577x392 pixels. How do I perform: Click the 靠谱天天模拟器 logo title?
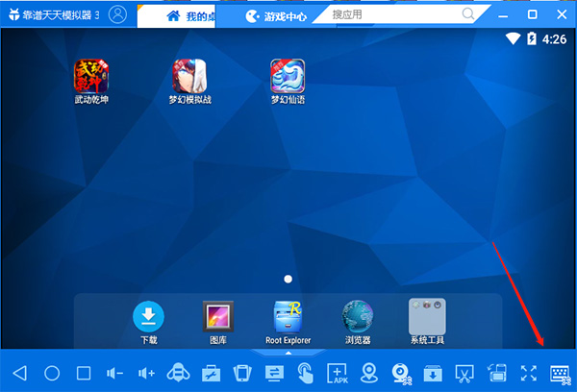click(54, 15)
